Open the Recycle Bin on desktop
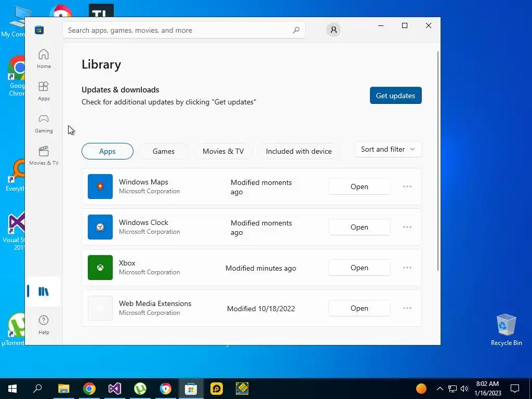532x399 pixels. (506, 329)
